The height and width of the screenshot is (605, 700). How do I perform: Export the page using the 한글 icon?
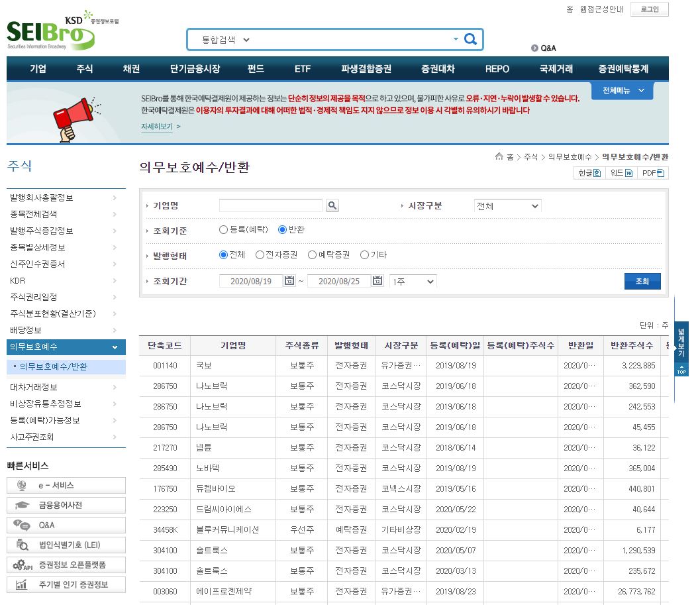coord(588,173)
